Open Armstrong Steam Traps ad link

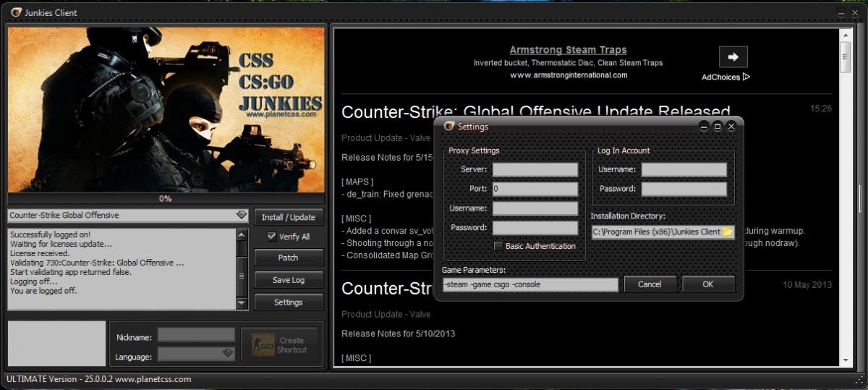coord(569,50)
